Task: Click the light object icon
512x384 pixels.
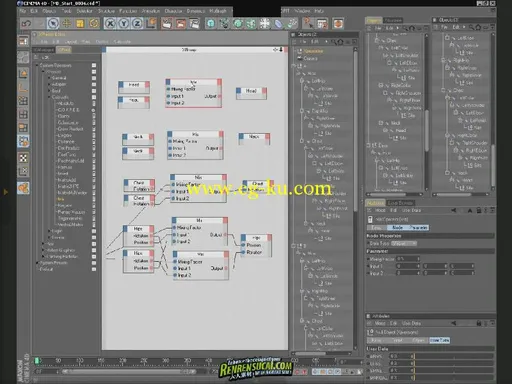Action: tap(308, 23)
